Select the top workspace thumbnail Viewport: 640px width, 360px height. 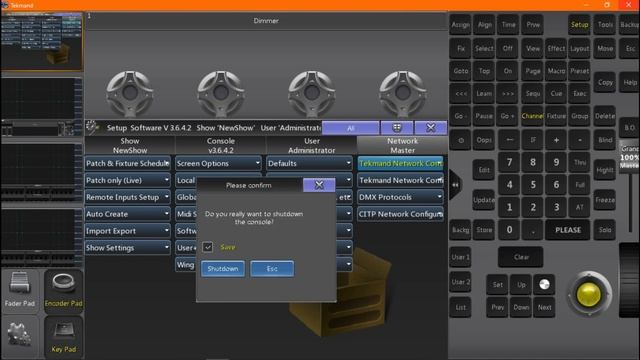pos(42,41)
